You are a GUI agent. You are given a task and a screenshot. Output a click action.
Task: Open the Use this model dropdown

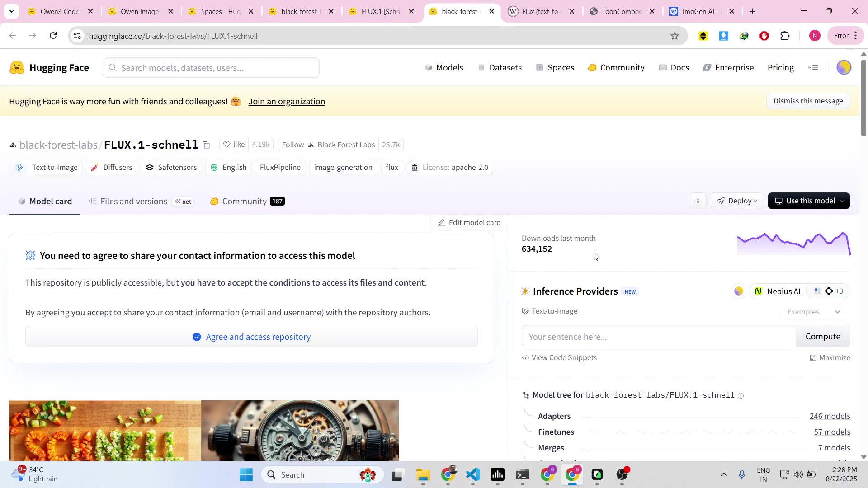coord(809,201)
